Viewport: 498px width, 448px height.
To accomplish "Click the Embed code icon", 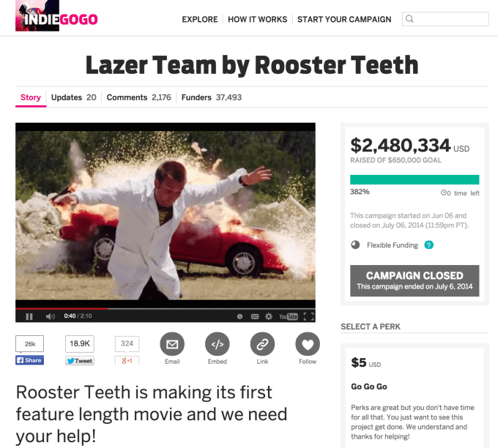I will point(218,344).
